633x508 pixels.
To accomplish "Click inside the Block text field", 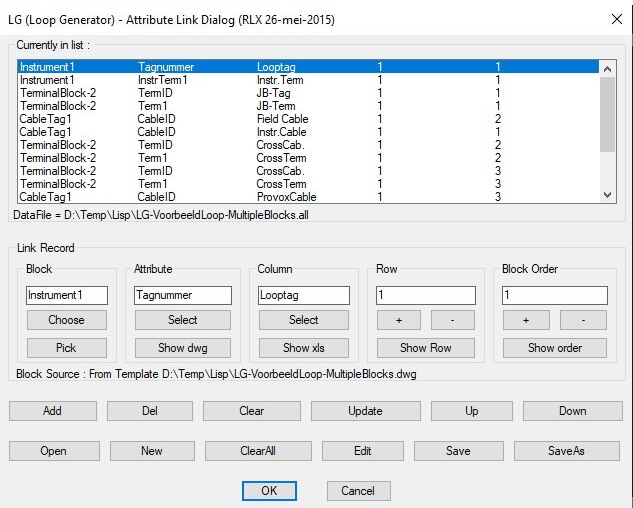I will (x=66, y=296).
